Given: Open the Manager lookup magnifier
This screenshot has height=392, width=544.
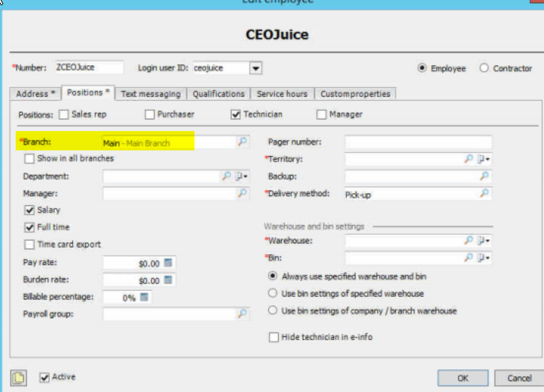Looking at the screenshot, I should point(242,192).
